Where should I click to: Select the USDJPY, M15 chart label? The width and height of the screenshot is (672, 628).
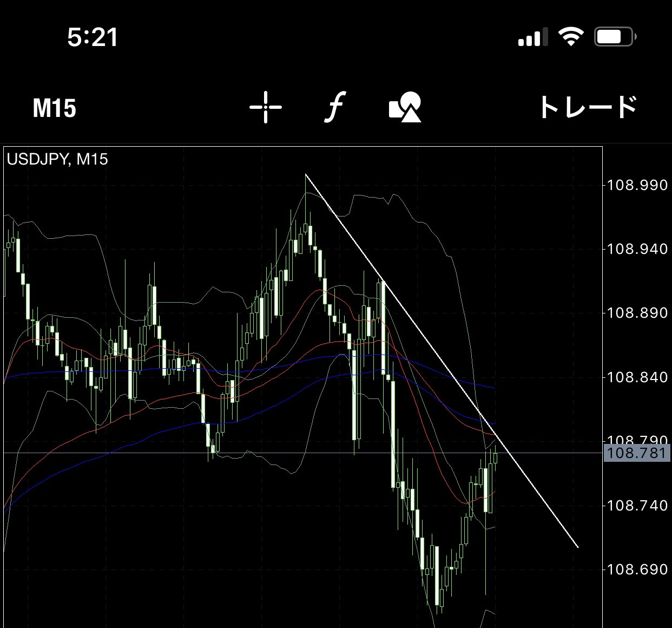coord(57,159)
